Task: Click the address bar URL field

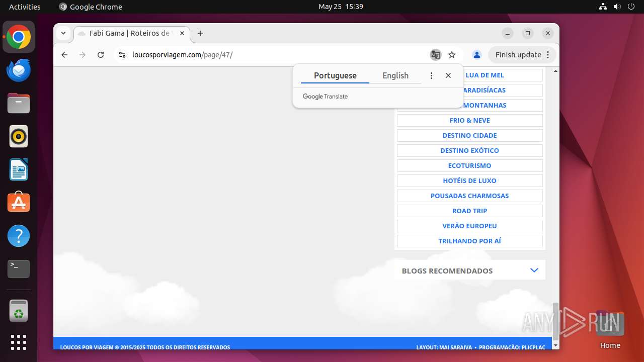Action: click(272, 55)
